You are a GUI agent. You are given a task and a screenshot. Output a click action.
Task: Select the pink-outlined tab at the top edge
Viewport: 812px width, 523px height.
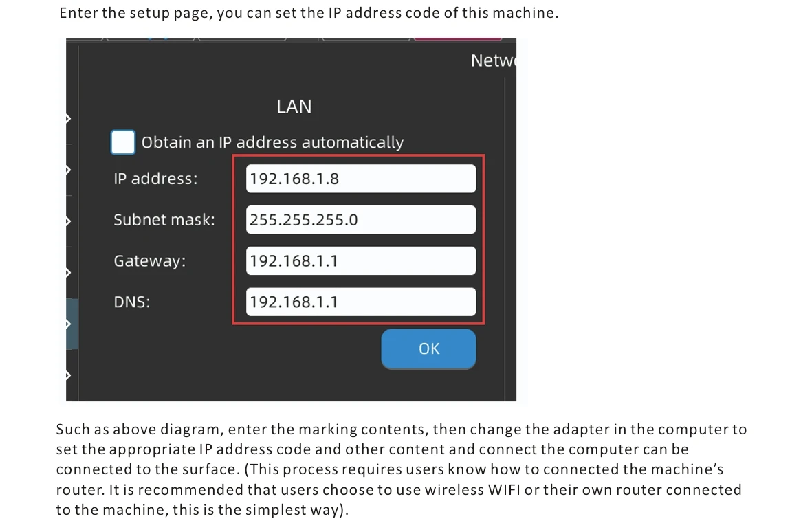click(x=458, y=39)
